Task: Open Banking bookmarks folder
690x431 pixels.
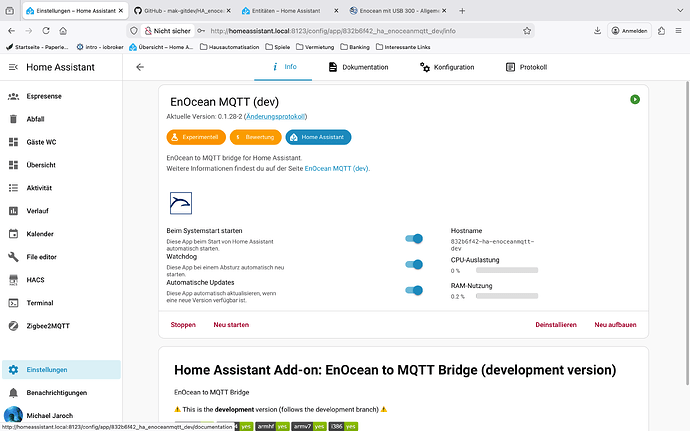Action: click(355, 47)
